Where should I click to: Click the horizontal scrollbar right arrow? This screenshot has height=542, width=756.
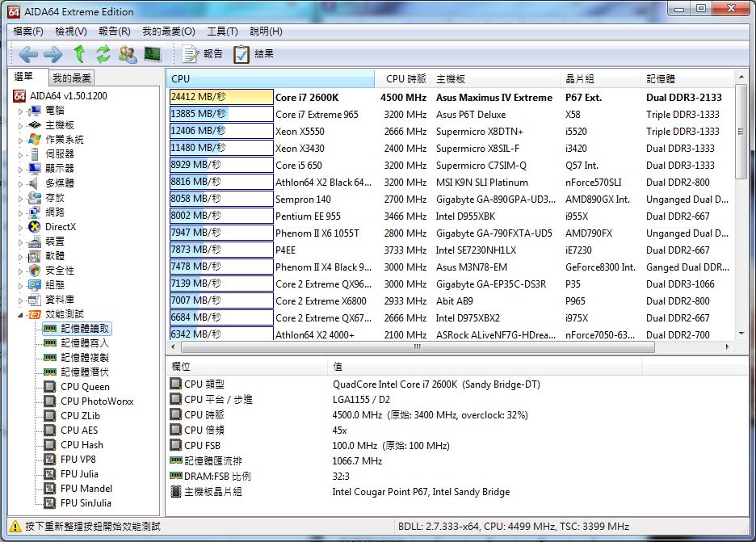click(728, 347)
